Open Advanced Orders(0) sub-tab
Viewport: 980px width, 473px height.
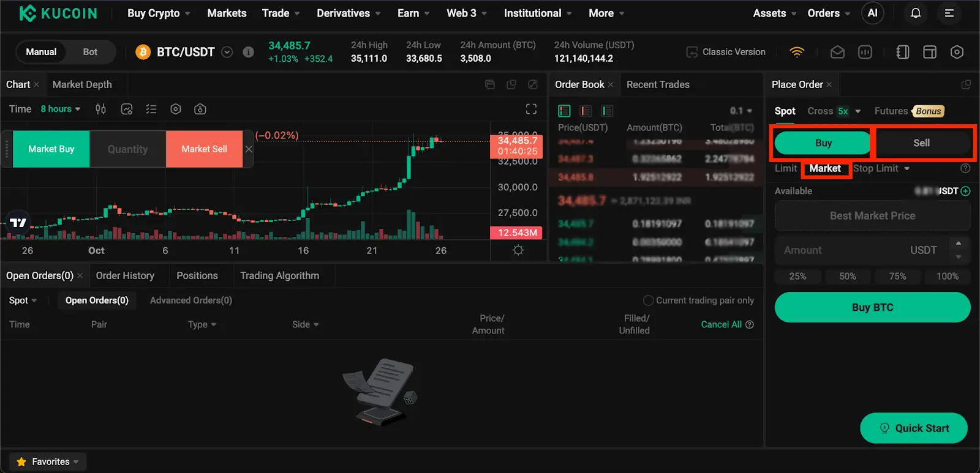(x=191, y=300)
